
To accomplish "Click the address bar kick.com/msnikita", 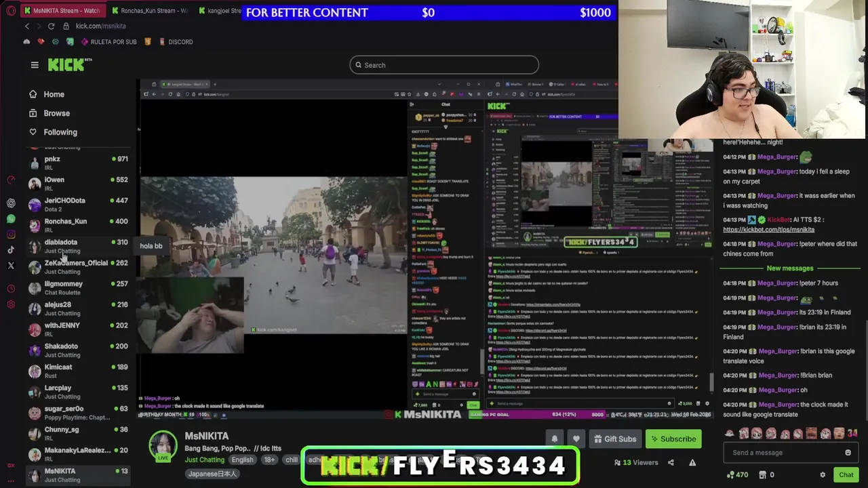I will coord(100,26).
